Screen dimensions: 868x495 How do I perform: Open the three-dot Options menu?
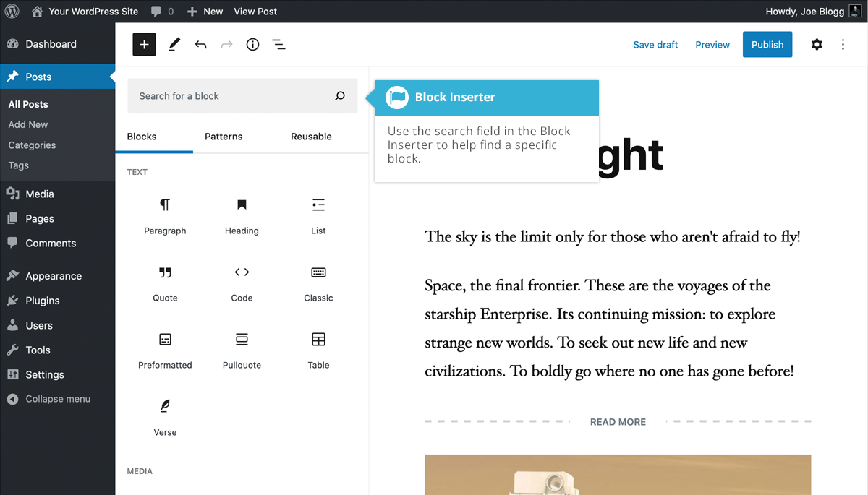843,45
